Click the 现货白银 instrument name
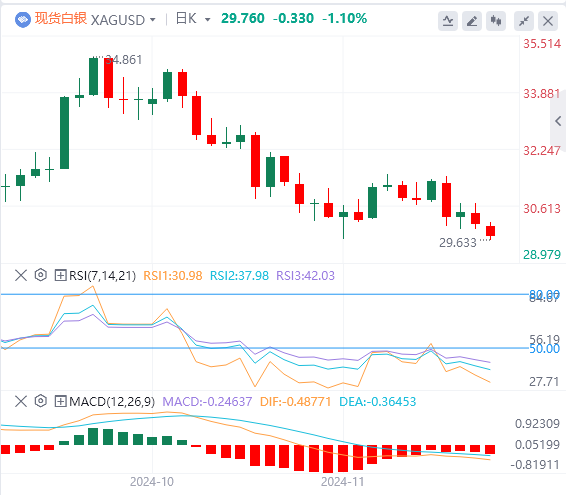 click(61, 18)
